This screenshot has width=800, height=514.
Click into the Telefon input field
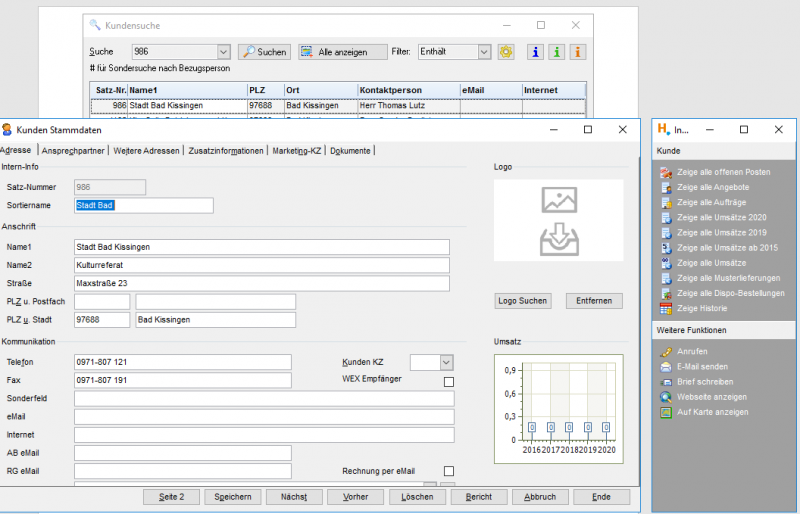tap(183, 362)
